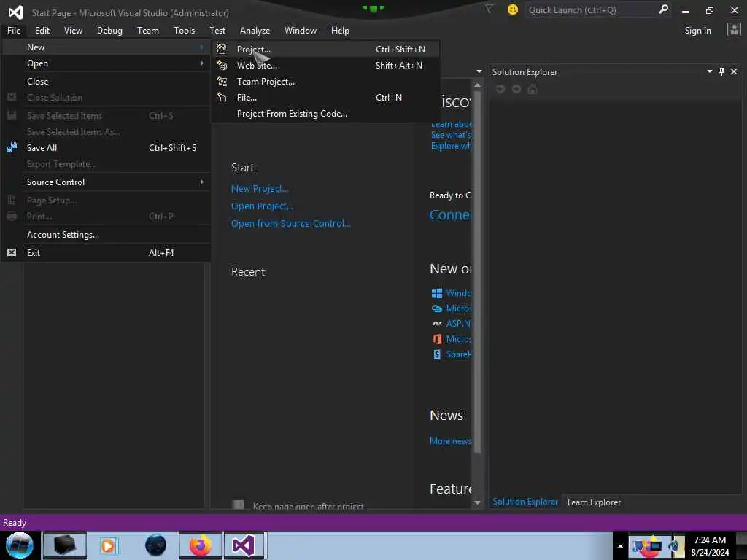Screen dimensions: 747x560
Task: Pin the Solution Explorer panel
Action: [x=721, y=71]
